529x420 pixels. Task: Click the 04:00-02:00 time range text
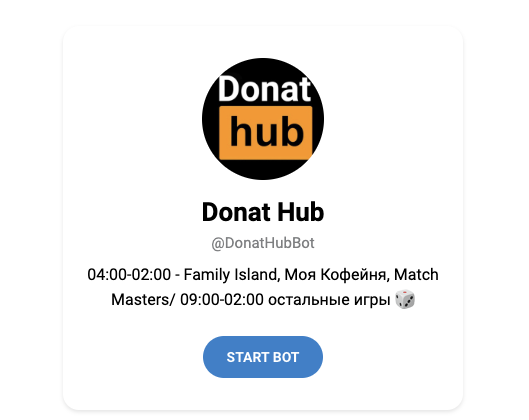(x=129, y=274)
